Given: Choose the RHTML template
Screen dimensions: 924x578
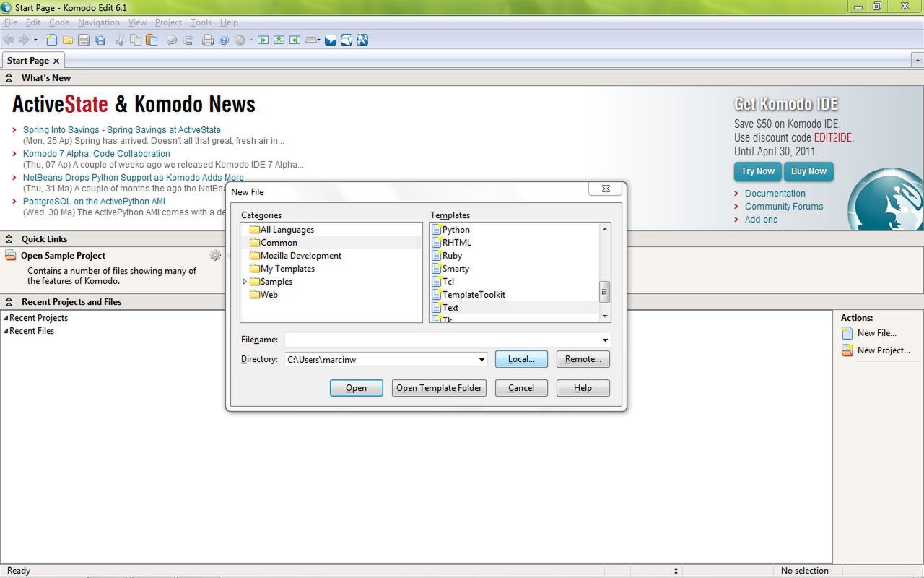Looking at the screenshot, I should pyautogui.click(x=451, y=243).
